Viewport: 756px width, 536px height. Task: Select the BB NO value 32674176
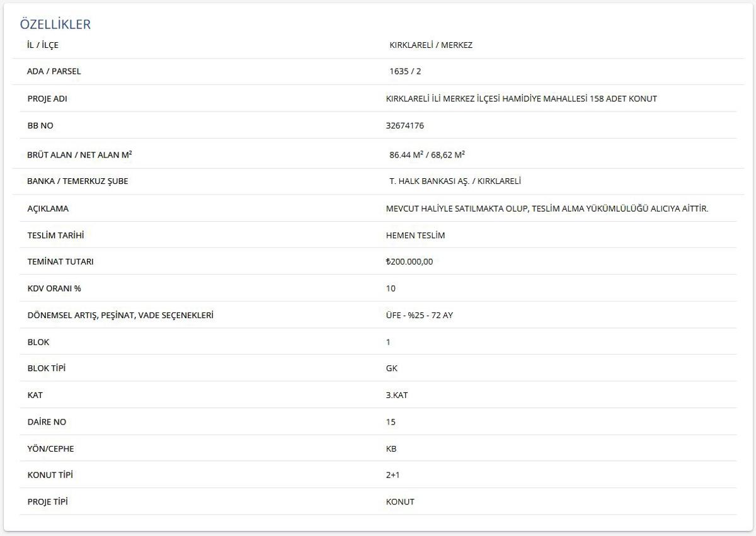tap(404, 125)
